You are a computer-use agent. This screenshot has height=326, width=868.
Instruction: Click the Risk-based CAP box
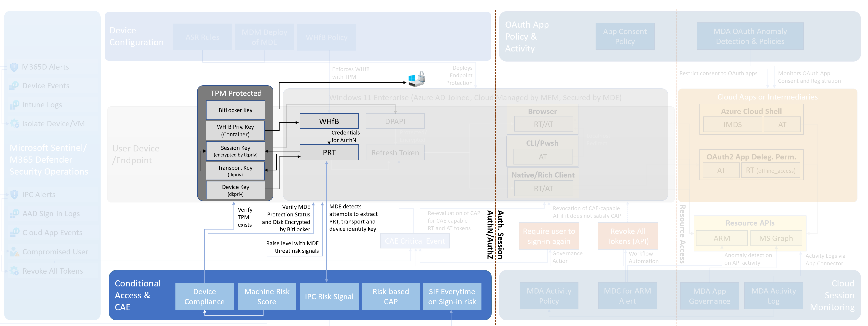tap(390, 296)
